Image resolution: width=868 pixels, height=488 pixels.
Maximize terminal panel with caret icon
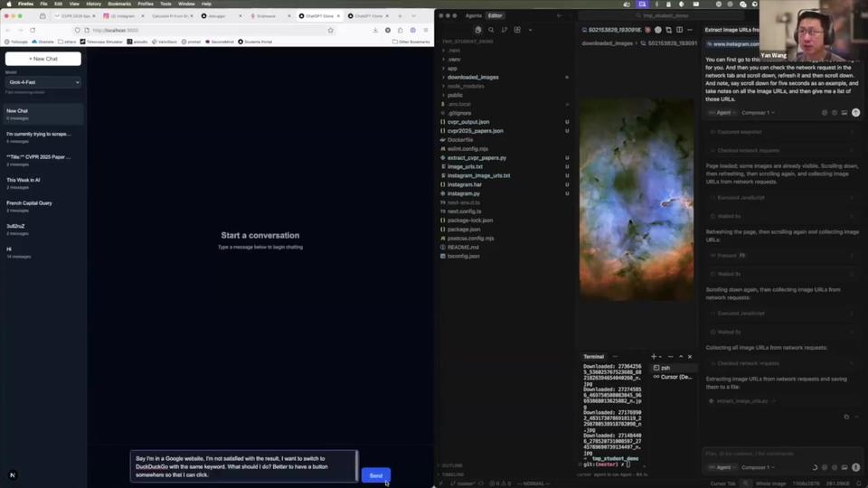point(681,357)
